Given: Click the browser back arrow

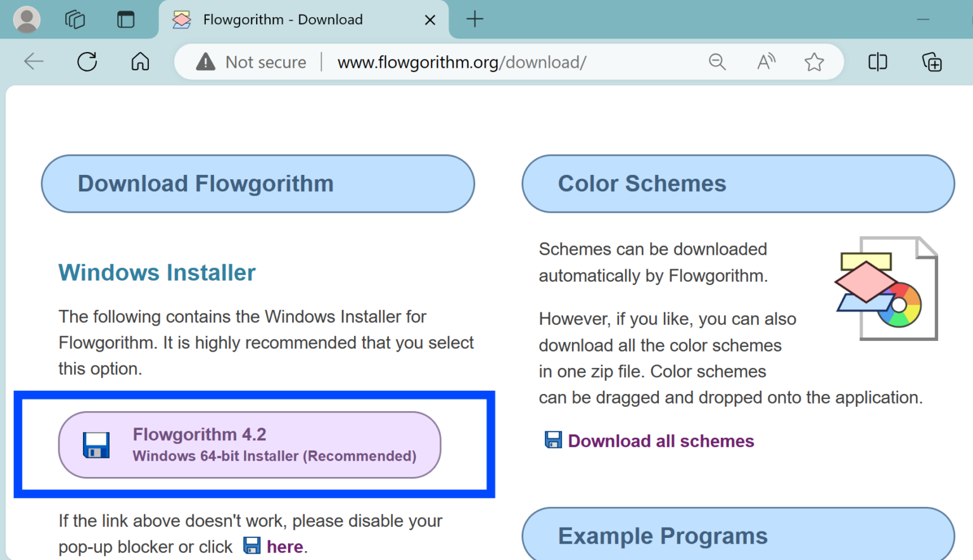Looking at the screenshot, I should (x=34, y=61).
